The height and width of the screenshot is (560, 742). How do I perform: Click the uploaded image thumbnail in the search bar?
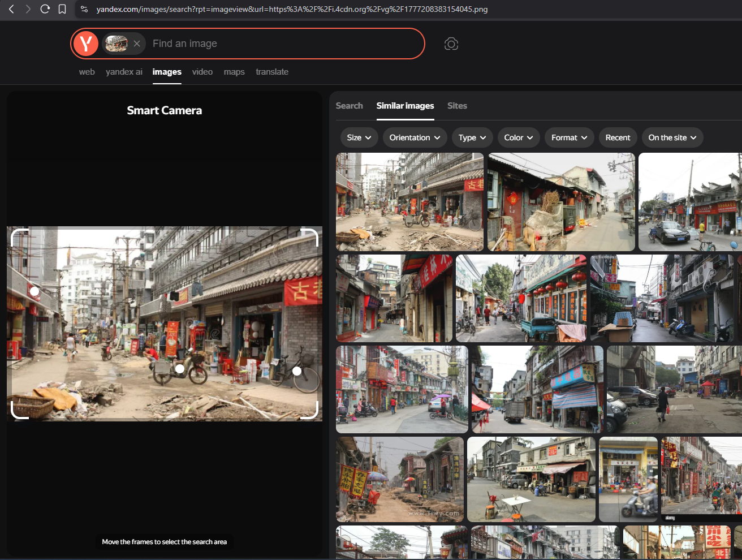[x=117, y=44]
